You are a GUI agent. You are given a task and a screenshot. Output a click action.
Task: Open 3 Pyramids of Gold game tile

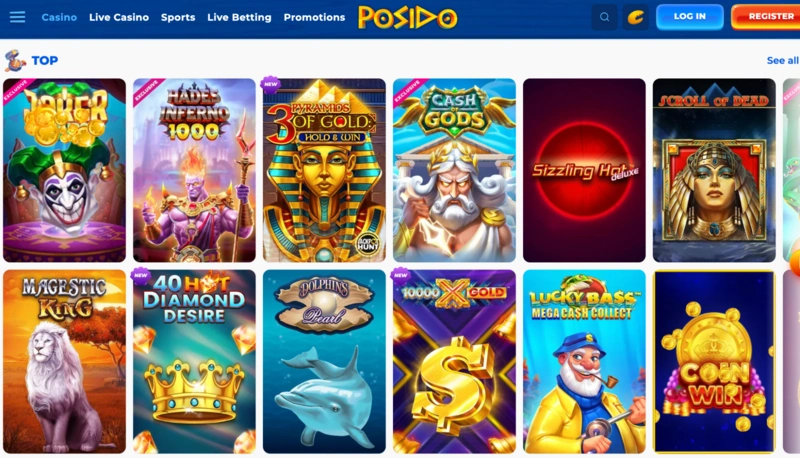tap(324, 170)
